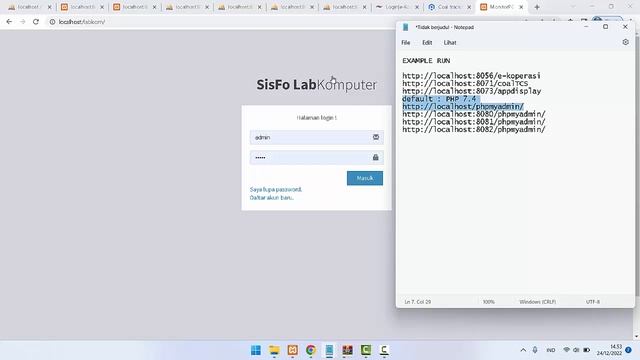Screen dimensions: 640x360
Task: Open the Saya lupa password link
Action: pos(276,189)
